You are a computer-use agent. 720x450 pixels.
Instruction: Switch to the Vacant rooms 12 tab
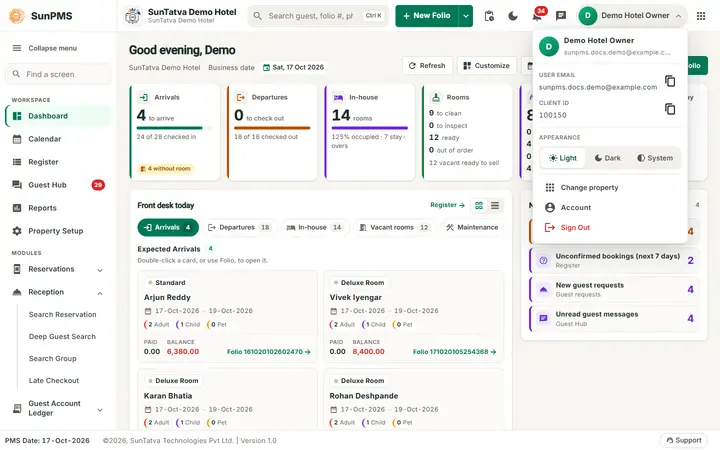[x=394, y=227]
